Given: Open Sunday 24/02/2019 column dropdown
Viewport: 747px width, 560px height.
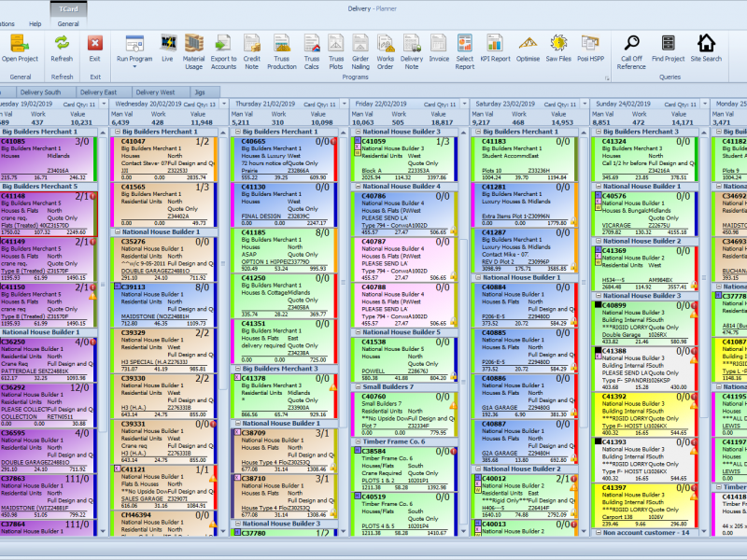Looking at the screenshot, I should pos(705,104).
